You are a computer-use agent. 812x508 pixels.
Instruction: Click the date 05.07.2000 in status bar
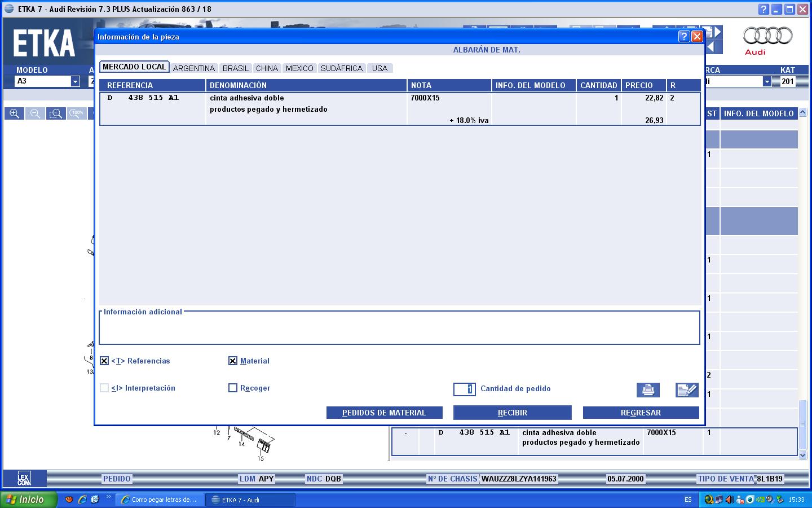625,479
